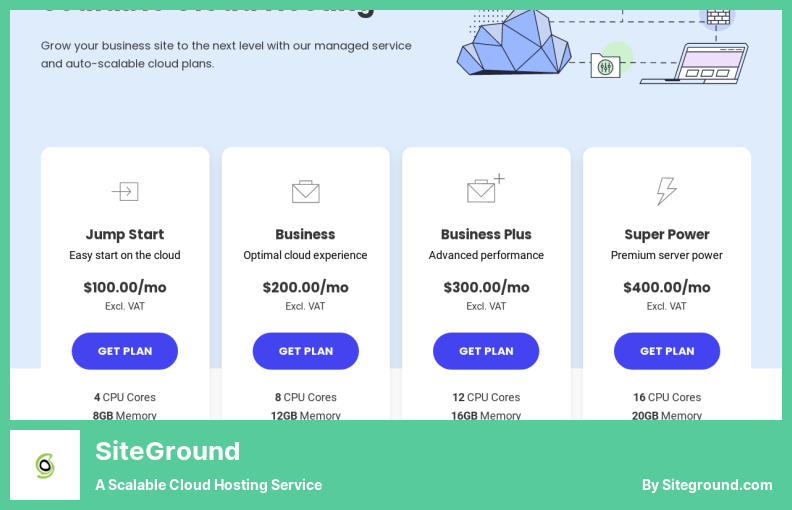Viewport: 792px width, 510px height.
Task: Choose Get Plan for Business Plus
Action: (x=486, y=351)
